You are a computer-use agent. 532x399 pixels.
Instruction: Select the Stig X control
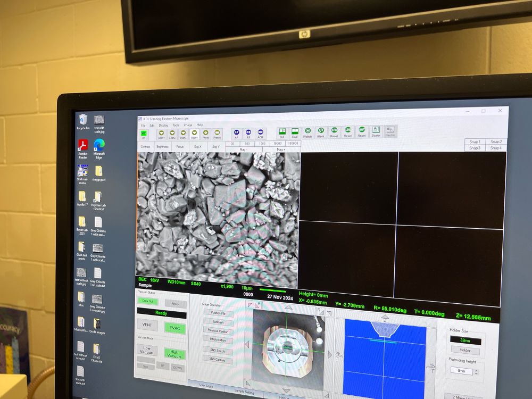tap(197, 147)
